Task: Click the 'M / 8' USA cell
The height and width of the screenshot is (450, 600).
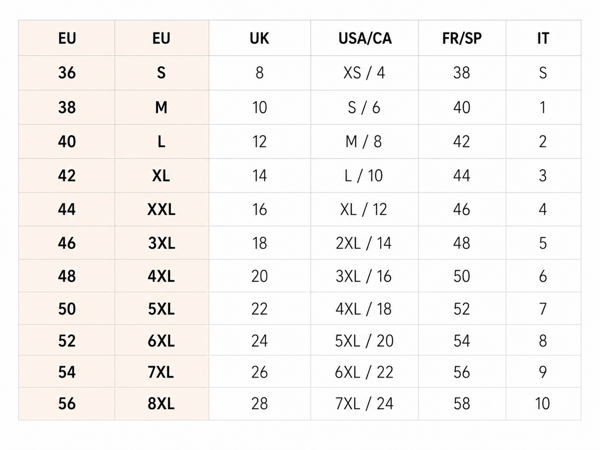Action: (x=365, y=142)
